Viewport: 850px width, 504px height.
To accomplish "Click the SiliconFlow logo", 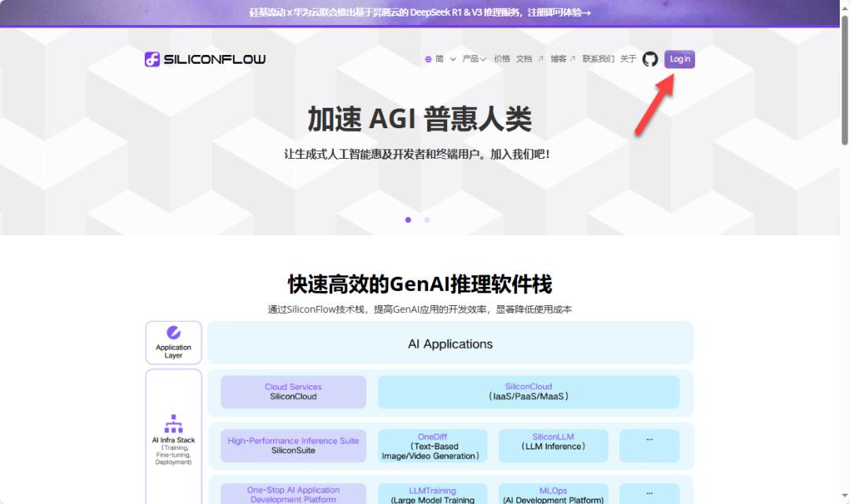I will (x=205, y=59).
